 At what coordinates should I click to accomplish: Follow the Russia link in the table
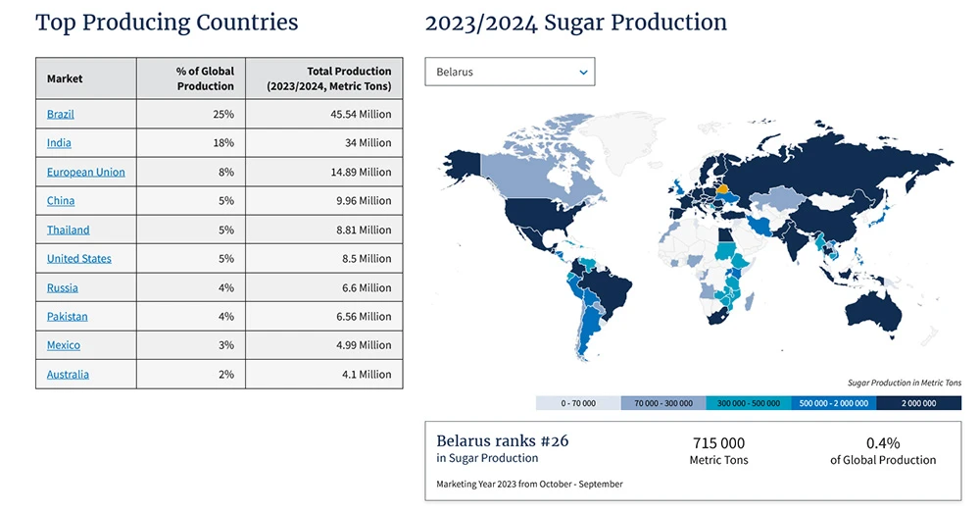(63, 287)
